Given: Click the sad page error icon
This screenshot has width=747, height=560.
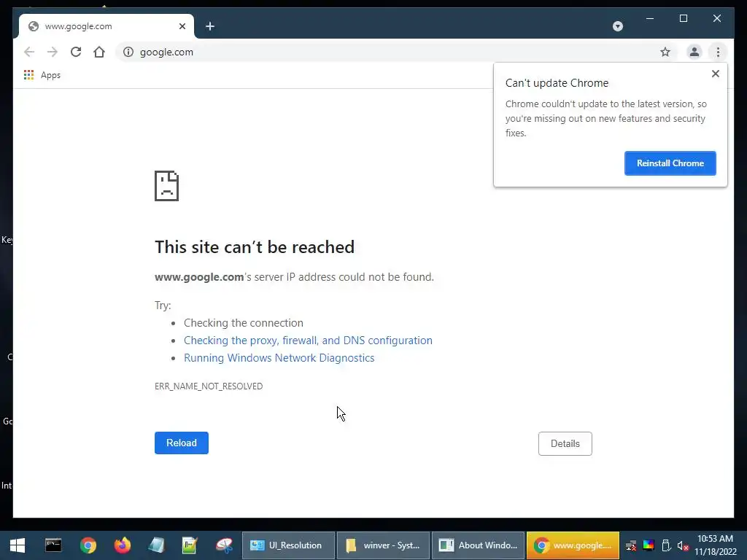Looking at the screenshot, I should (x=167, y=186).
